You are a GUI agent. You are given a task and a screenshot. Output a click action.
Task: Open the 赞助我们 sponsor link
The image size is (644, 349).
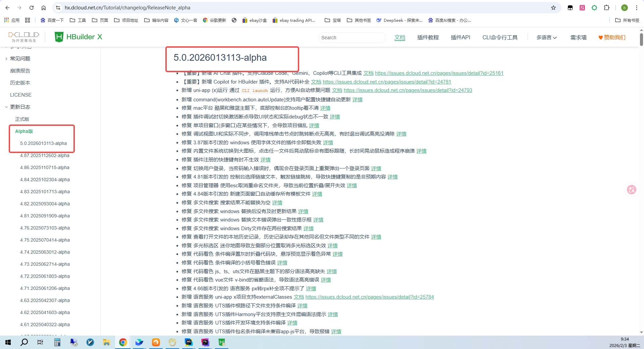[612, 38]
